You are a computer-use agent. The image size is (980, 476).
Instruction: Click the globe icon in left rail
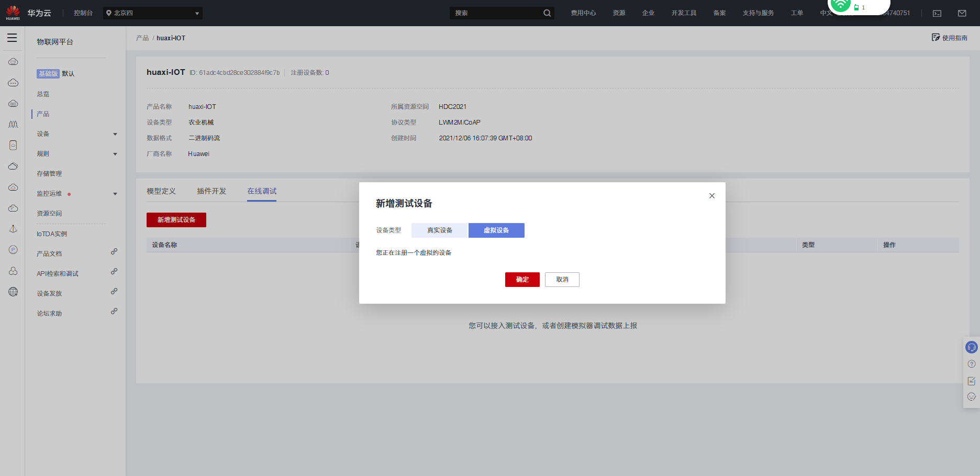click(13, 292)
